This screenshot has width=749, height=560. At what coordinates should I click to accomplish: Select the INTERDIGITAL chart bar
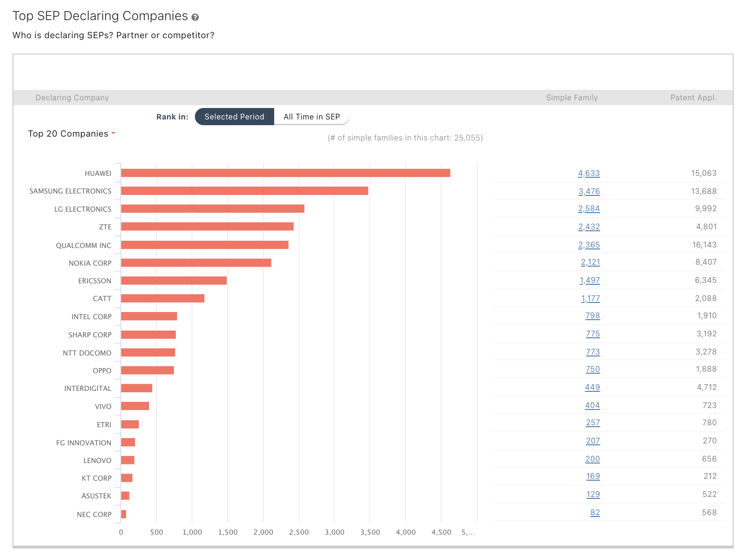[137, 388]
